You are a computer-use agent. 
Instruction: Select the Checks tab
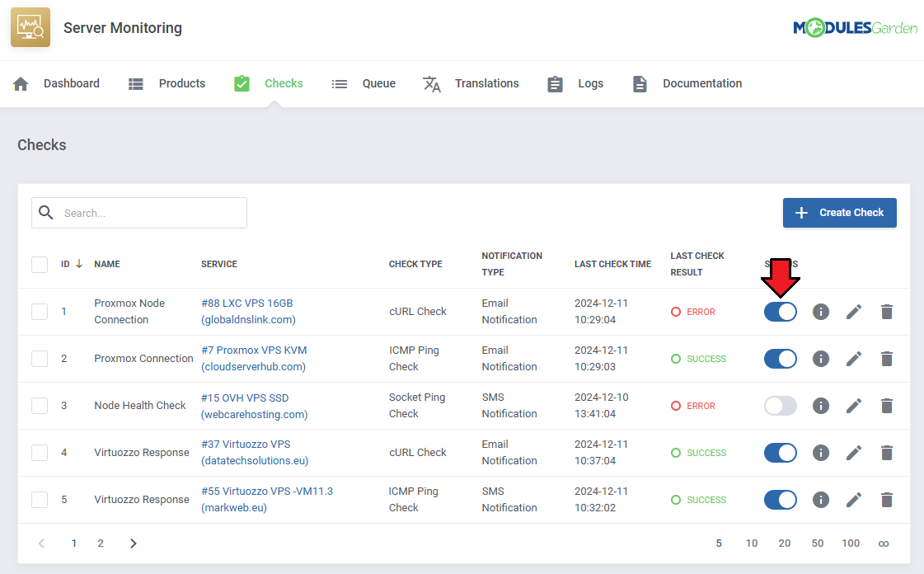pos(284,83)
